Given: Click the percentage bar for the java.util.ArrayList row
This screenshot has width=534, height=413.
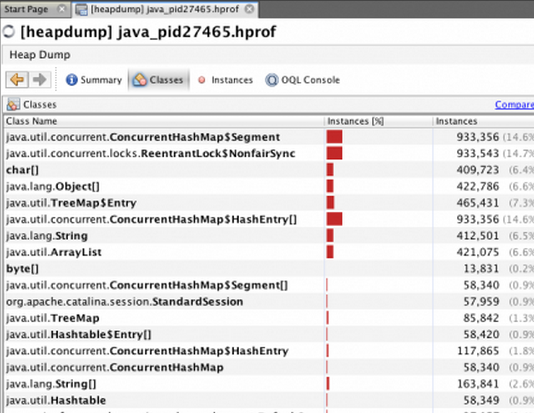Looking at the screenshot, I should pos(330,252).
